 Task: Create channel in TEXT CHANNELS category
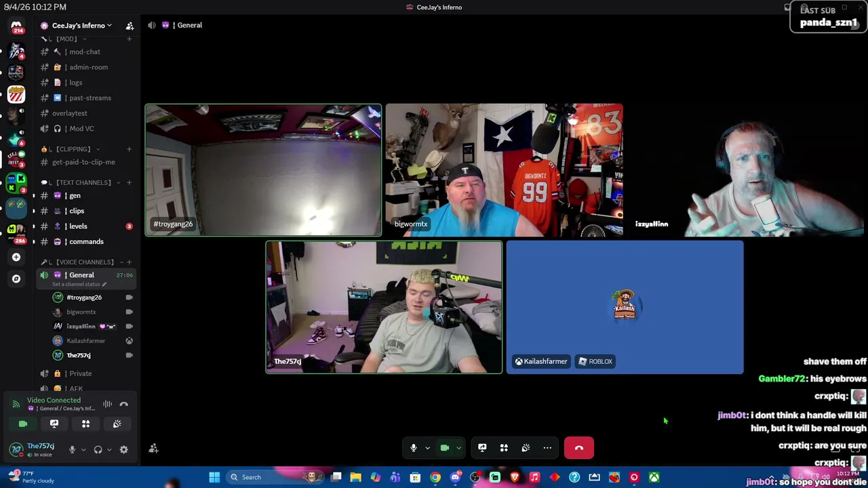pyautogui.click(x=129, y=182)
